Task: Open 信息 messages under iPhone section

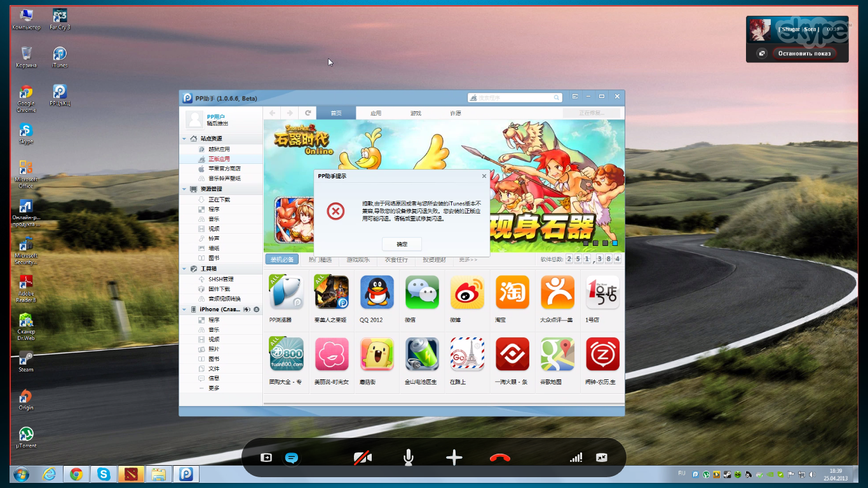Action: pos(214,378)
